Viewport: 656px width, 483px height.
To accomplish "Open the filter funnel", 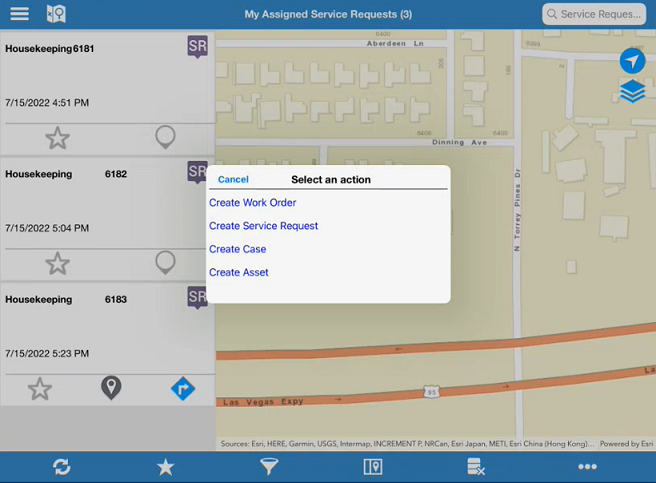I will click(269, 467).
